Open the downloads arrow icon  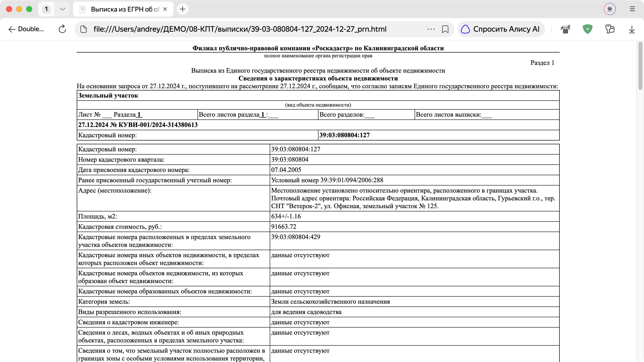click(632, 29)
